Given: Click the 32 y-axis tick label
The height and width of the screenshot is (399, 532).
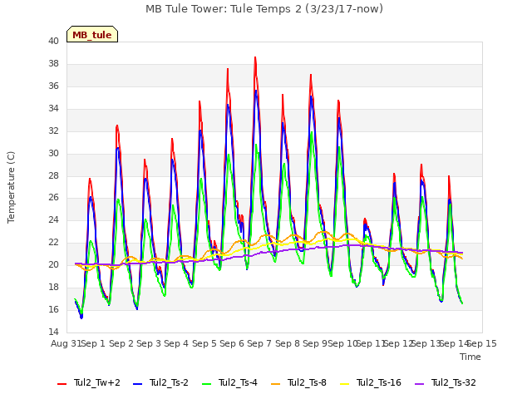Looking at the screenshot, I should coord(53,131).
